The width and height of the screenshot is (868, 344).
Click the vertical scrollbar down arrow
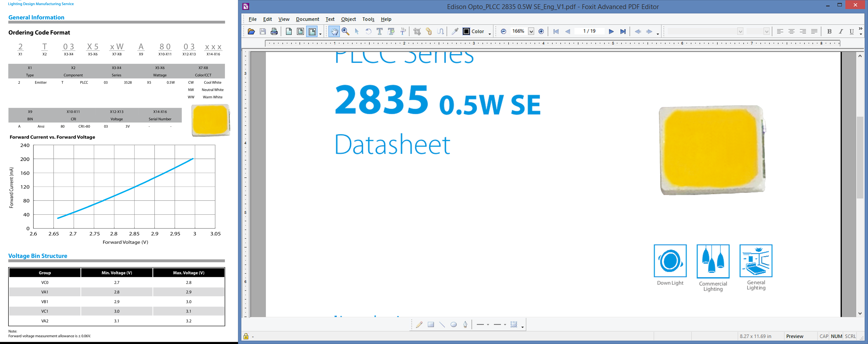pos(860,313)
